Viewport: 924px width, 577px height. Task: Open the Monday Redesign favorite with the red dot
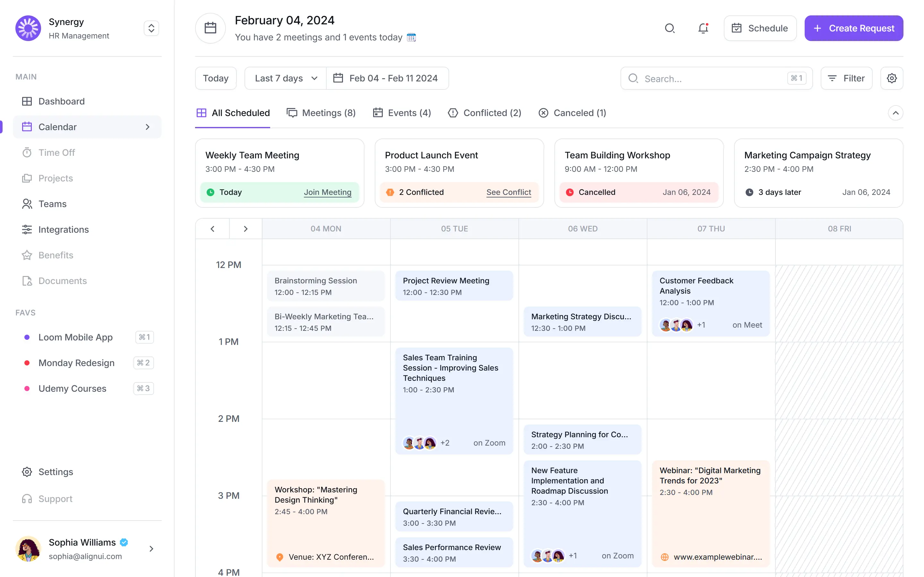point(76,363)
